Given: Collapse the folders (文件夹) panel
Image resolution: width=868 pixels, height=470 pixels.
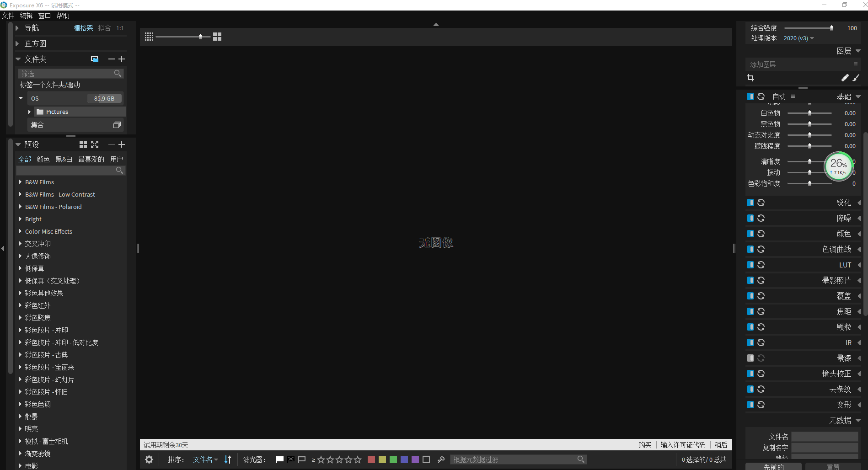Looking at the screenshot, I should [x=18, y=59].
